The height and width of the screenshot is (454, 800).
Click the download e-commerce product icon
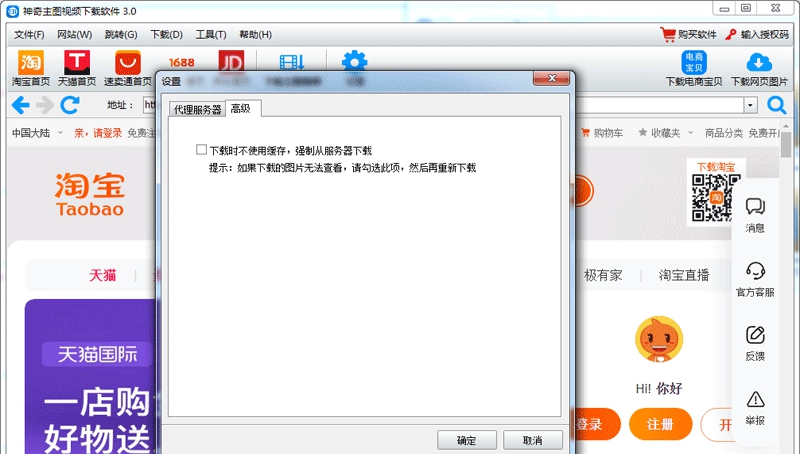click(694, 68)
